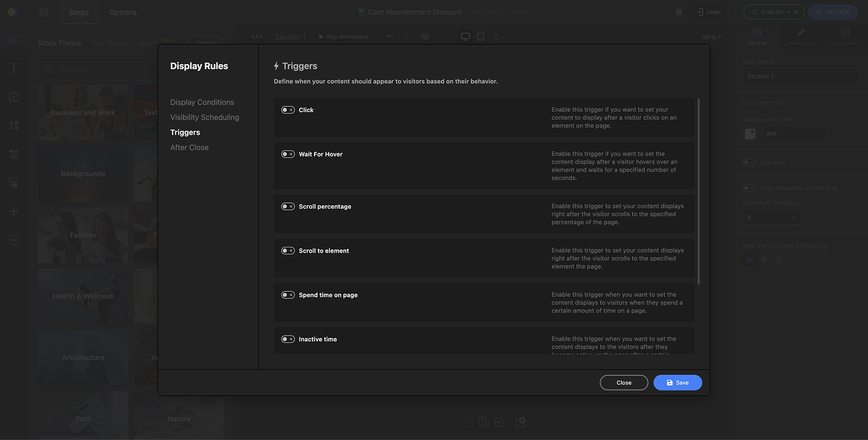Toggle Stop slideshow on this step
The height and width of the screenshot is (440, 868).
point(749,188)
